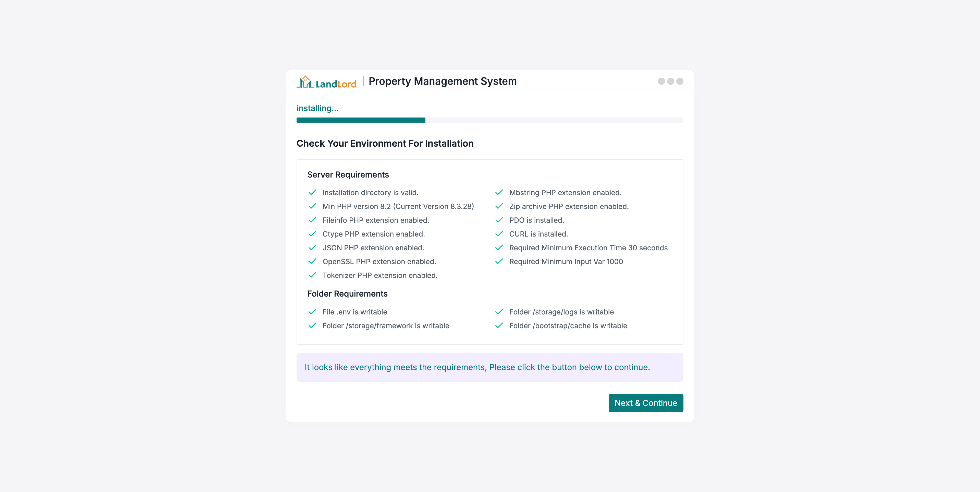The height and width of the screenshot is (492, 980).
Task: Click the Property Management System title
Action: click(x=443, y=81)
